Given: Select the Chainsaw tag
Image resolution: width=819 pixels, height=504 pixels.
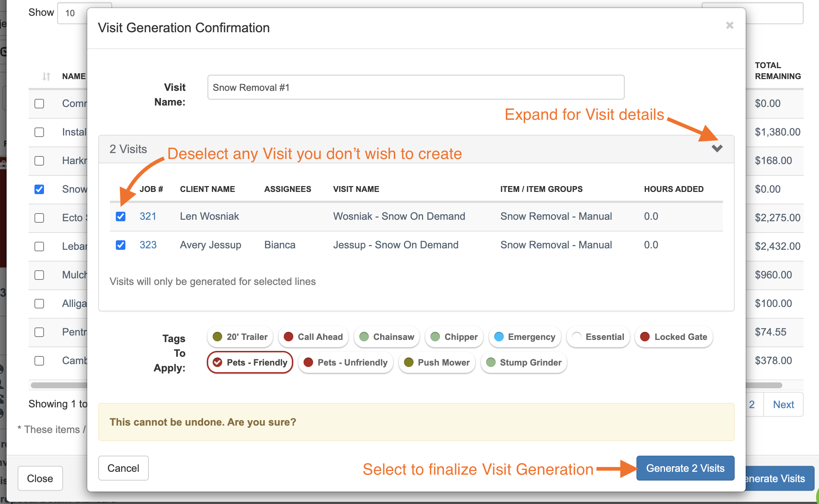Looking at the screenshot, I should point(387,337).
